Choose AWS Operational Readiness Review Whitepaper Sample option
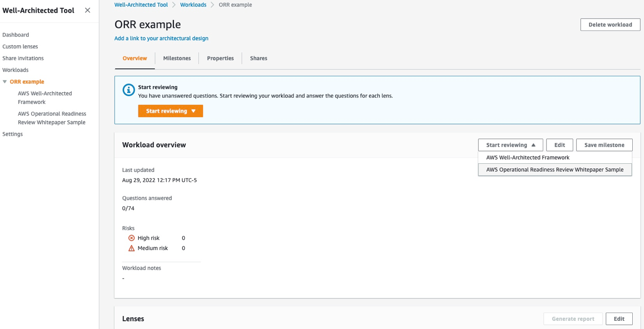This screenshot has width=644, height=329. pyautogui.click(x=555, y=170)
